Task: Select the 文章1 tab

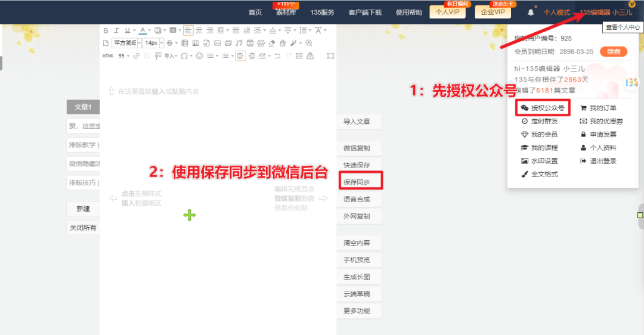Action: (83, 107)
